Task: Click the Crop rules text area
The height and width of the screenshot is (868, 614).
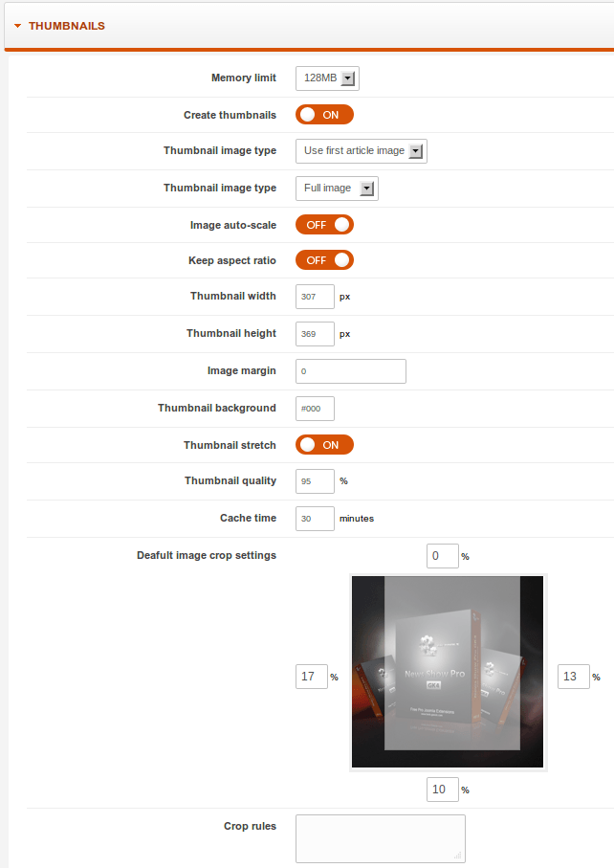Action: [381, 838]
